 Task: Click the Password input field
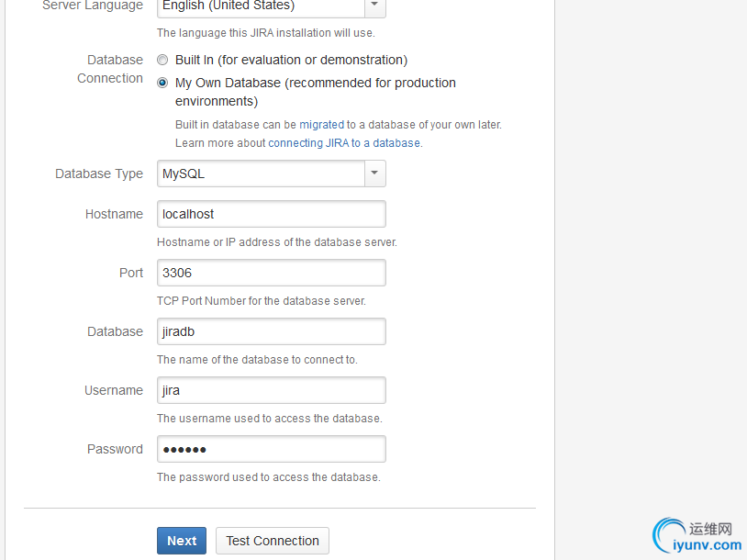[271, 449]
